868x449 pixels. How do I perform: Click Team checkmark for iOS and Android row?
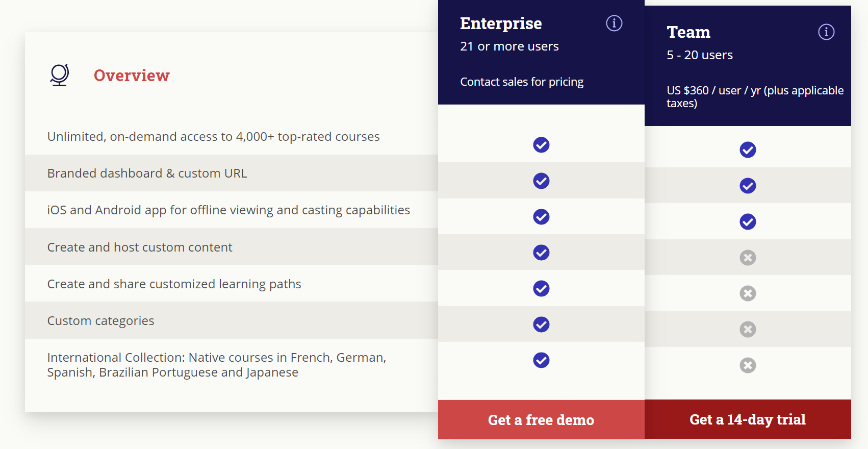pos(748,221)
